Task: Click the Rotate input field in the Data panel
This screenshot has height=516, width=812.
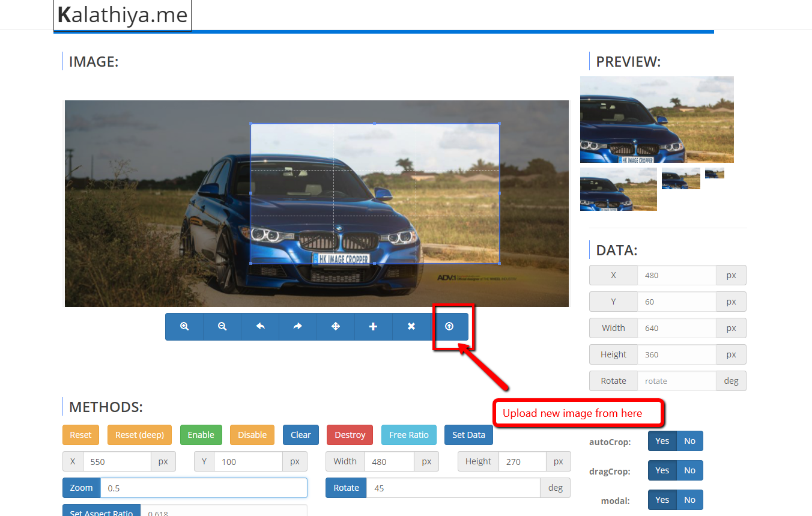Action: (676, 381)
